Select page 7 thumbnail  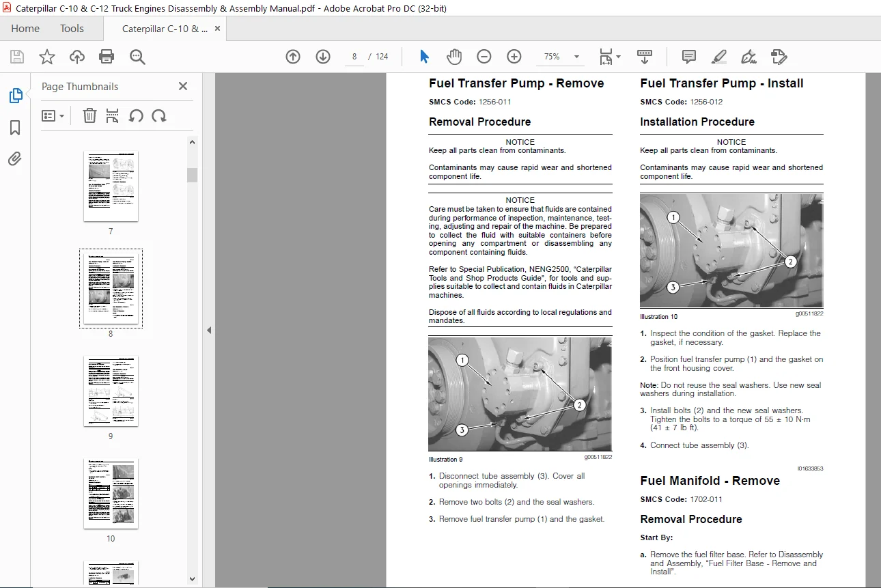tap(111, 186)
